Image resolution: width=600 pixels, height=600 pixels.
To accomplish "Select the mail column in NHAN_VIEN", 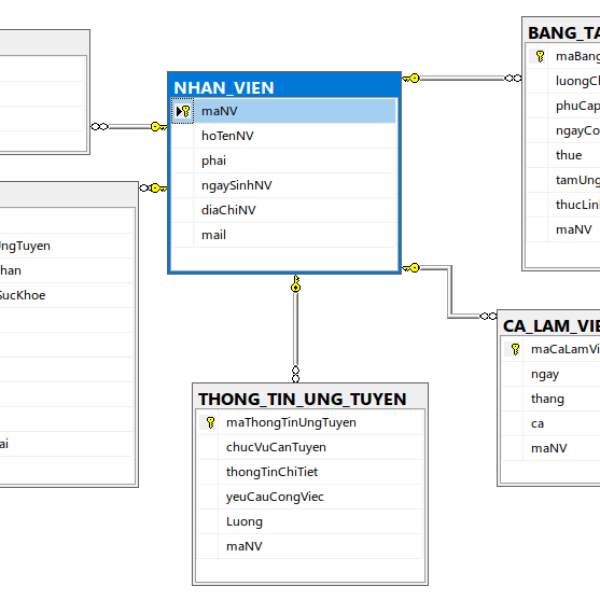I will 284,235.
